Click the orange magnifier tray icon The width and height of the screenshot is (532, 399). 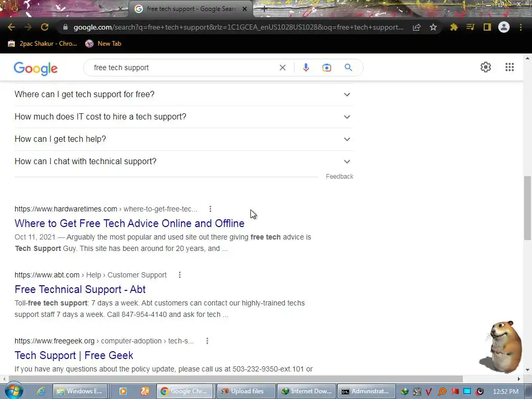442,392
